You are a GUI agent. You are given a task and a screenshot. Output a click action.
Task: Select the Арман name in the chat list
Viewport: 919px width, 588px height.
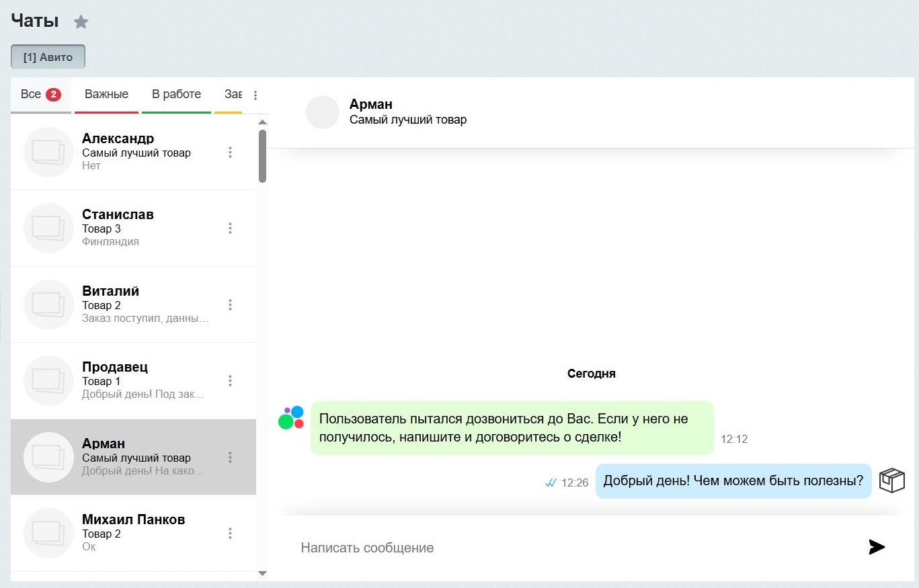pos(104,444)
